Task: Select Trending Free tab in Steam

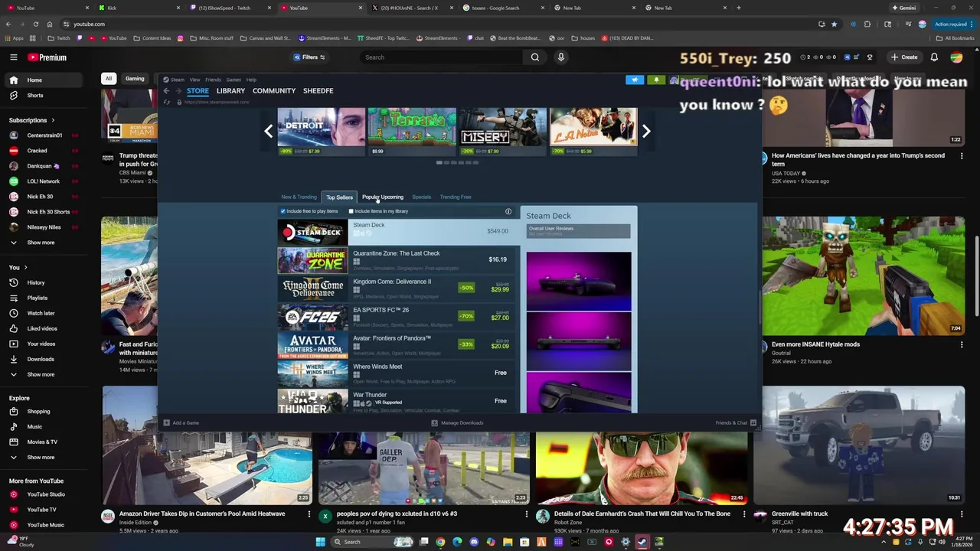Action: click(456, 197)
